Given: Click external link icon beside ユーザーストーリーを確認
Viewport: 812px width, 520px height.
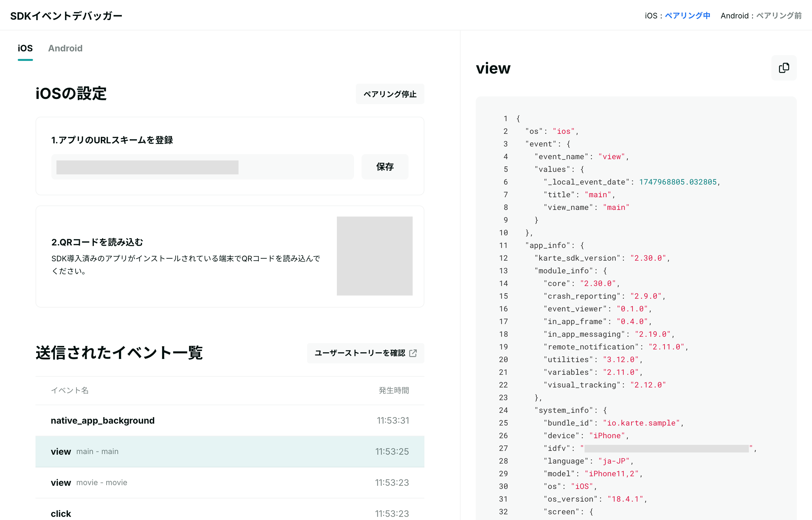Looking at the screenshot, I should (413, 353).
